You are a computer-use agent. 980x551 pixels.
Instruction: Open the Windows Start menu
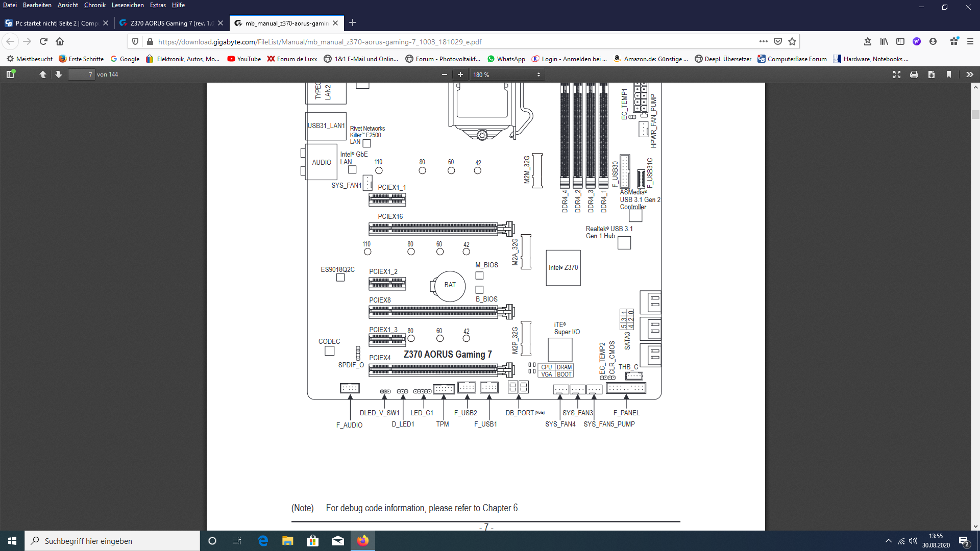[x=12, y=541]
